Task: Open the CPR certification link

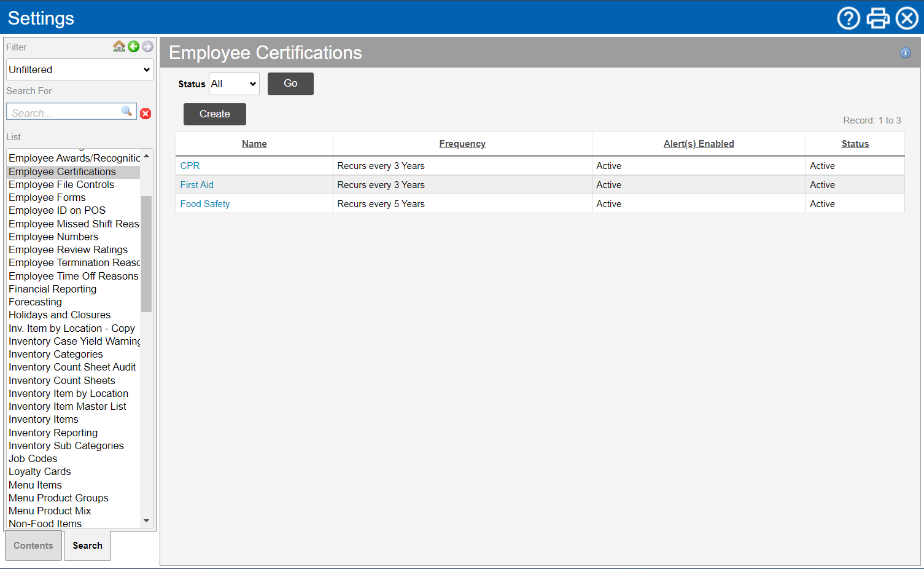Action: point(190,166)
